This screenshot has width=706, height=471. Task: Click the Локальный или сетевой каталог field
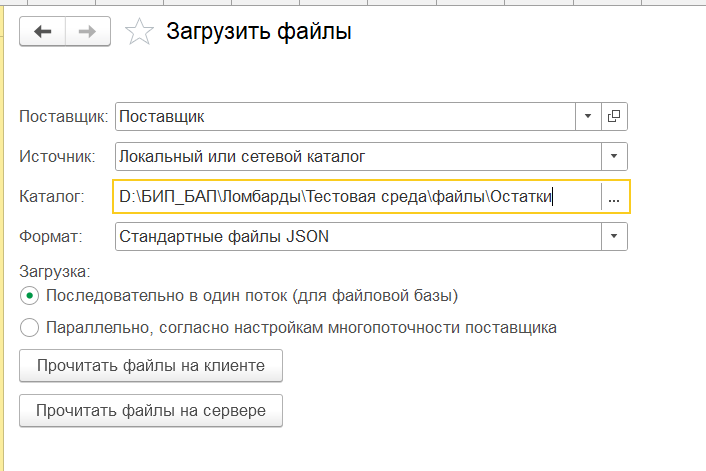(358, 156)
